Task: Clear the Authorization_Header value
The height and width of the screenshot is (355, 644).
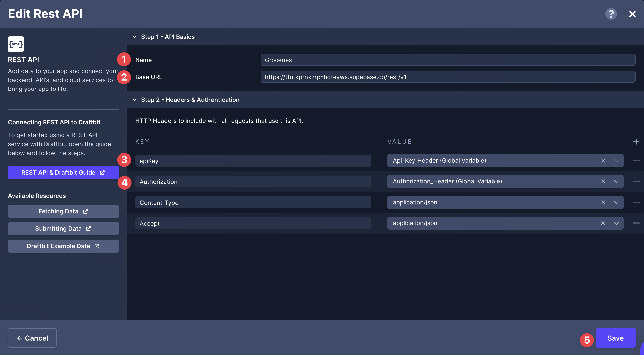Action: coord(603,181)
